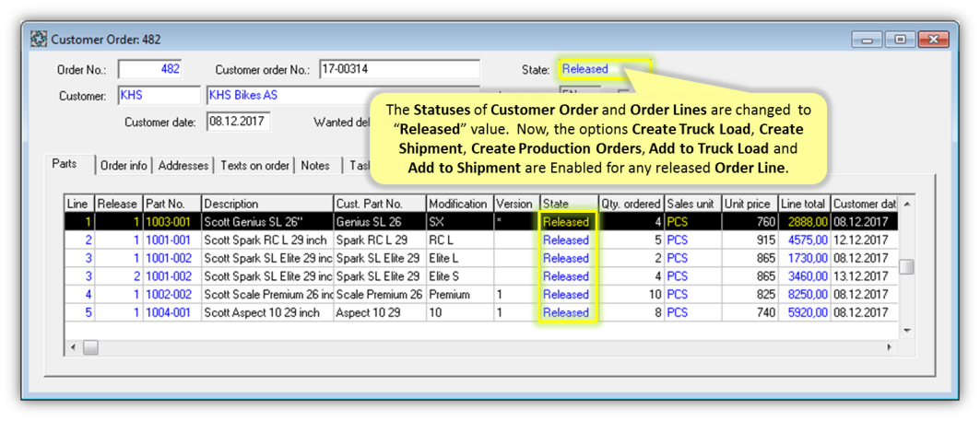The image size is (980, 421).
Task: Click Released state for Spark RC L row
Action: click(x=568, y=240)
